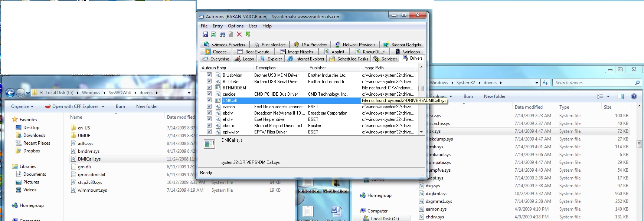Screen dimensions: 644x221
Task: Disable the eamon autorun entry checkbox
Action: pyautogui.click(x=209, y=107)
